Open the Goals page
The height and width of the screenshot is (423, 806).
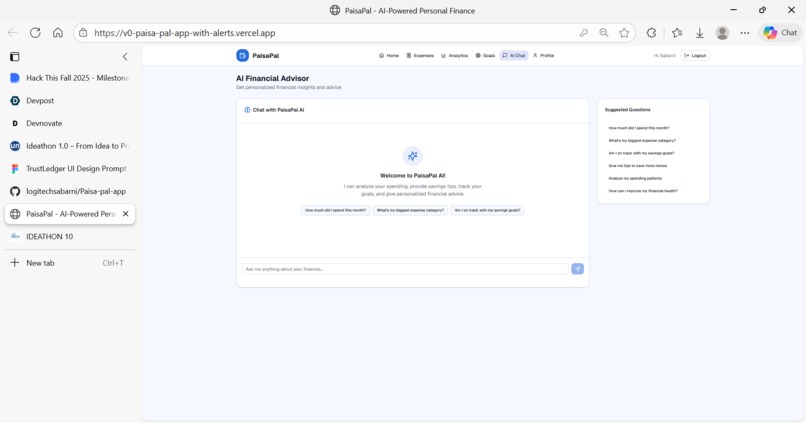pyautogui.click(x=485, y=56)
